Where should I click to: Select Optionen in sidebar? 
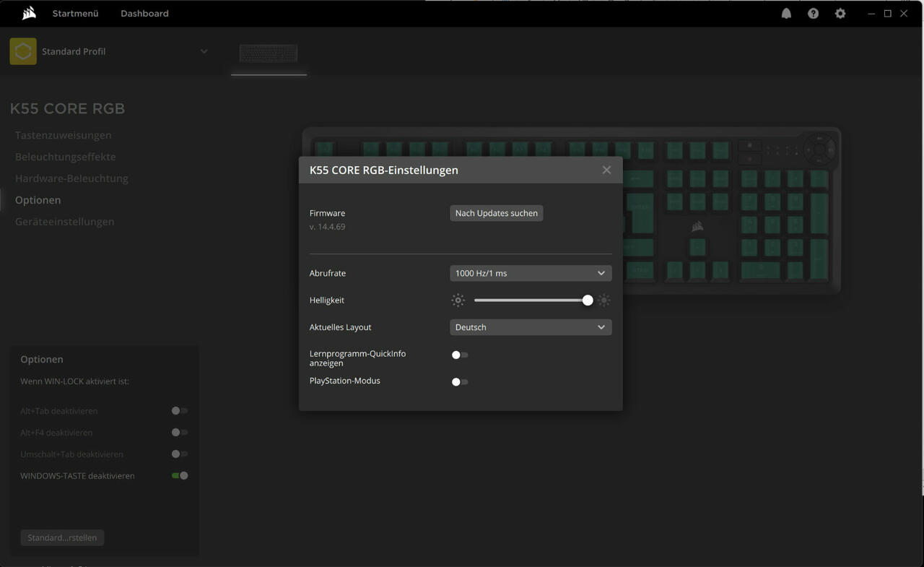click(x=38, y=200)
